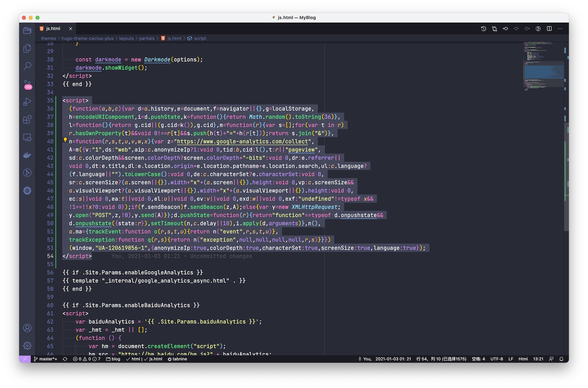Open the google-analytics.com/collect URL link

pyautogui.click(x=242, y=142)
